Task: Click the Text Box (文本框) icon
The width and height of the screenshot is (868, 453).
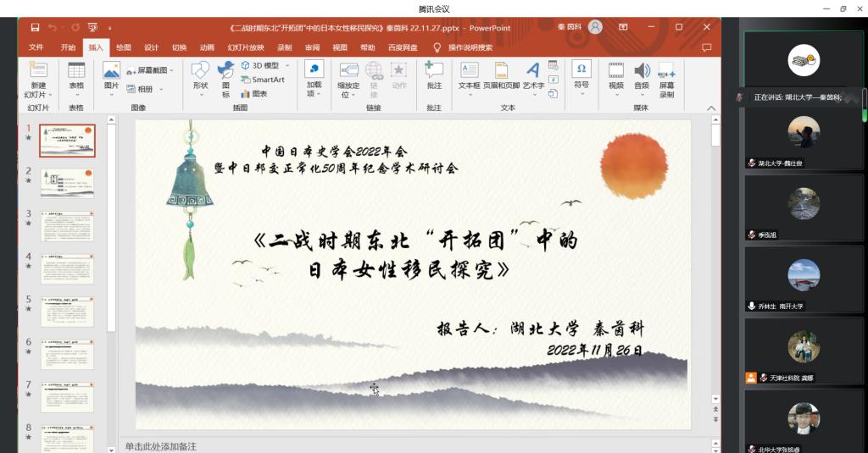Action: point(469,72)
